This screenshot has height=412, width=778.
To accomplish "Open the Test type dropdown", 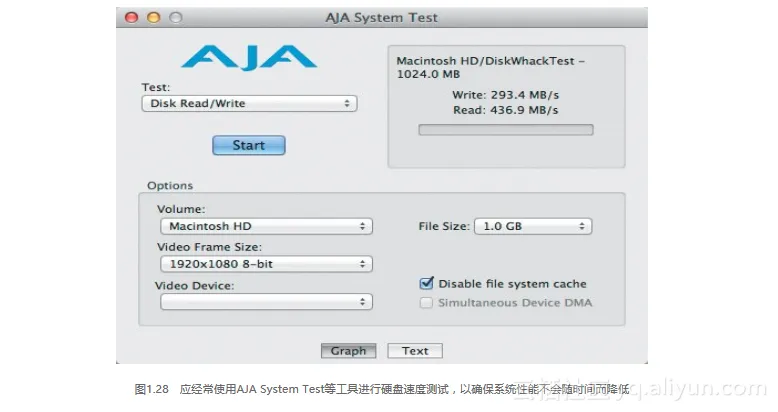I will [x=249, y=103].
